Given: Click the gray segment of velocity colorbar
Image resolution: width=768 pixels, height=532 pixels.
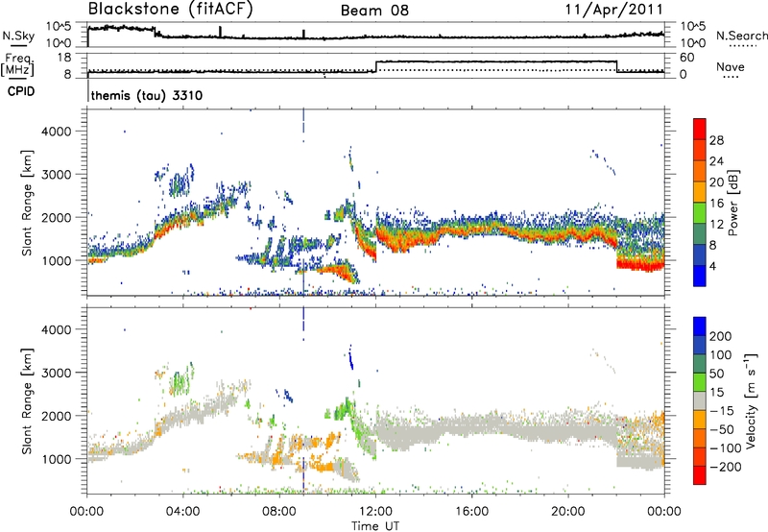Looking at the screenshot, I should click(x=700, y=401).
